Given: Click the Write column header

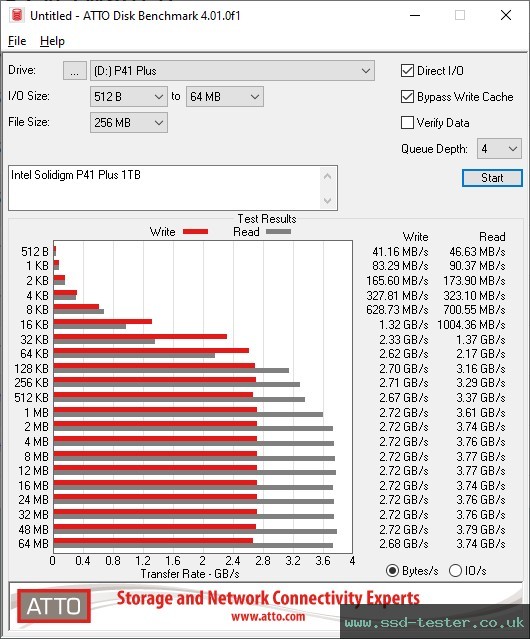Looking at the screenshot, I should tap(416, 237).
